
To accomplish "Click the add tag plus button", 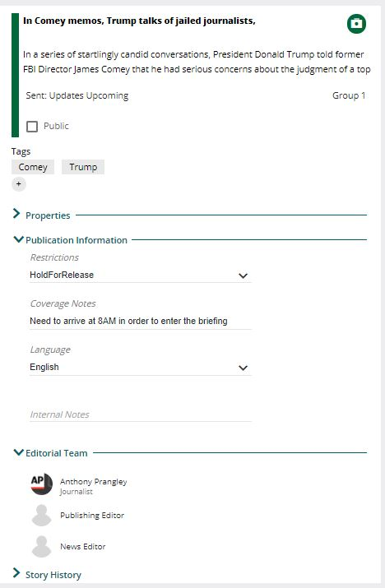I will click(19, 184).
